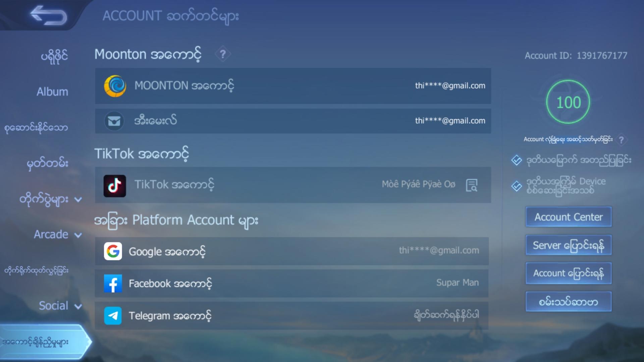The width and height of the screenshot is (644, 362).
Task: Click the 100 security score circle
Action: (568, 102)
